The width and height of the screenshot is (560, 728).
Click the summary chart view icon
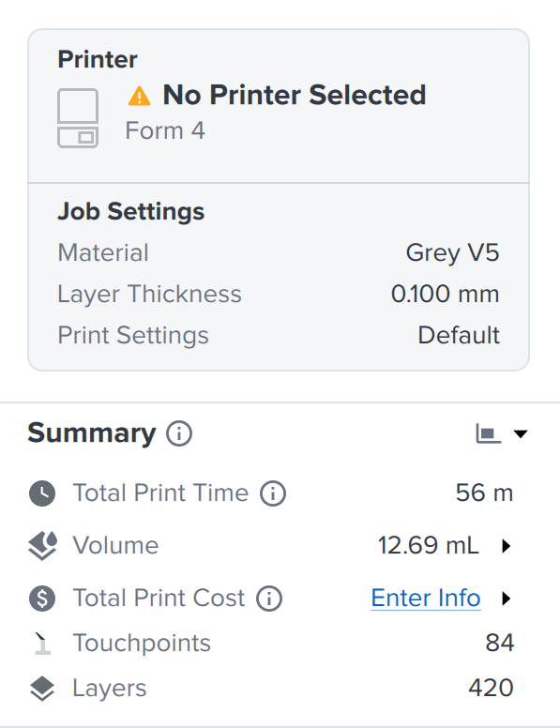[488, 433]
